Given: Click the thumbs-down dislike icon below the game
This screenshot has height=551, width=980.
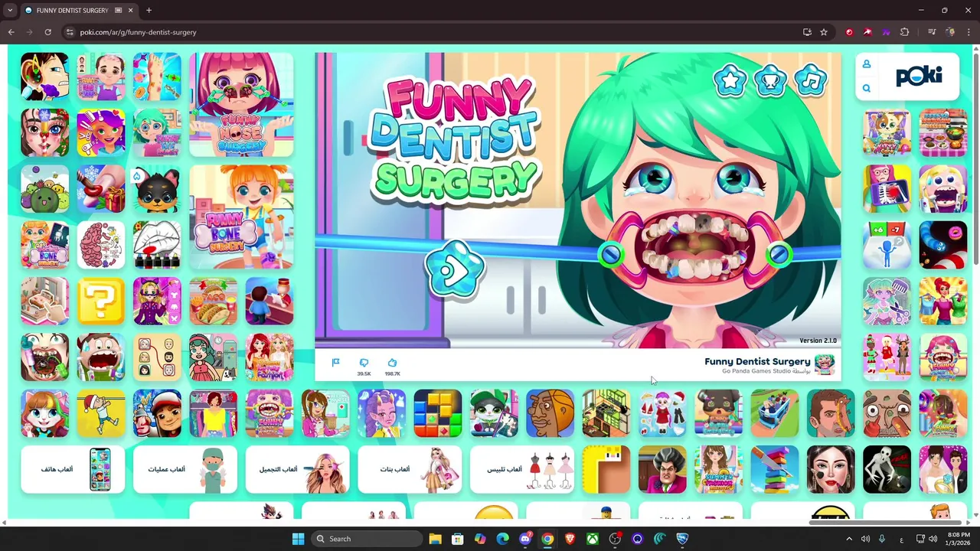Looking at the screenshot, I should point(364,363).
